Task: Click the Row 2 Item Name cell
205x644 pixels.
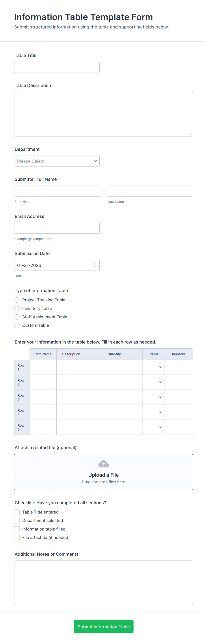Action: coord(43,382)
